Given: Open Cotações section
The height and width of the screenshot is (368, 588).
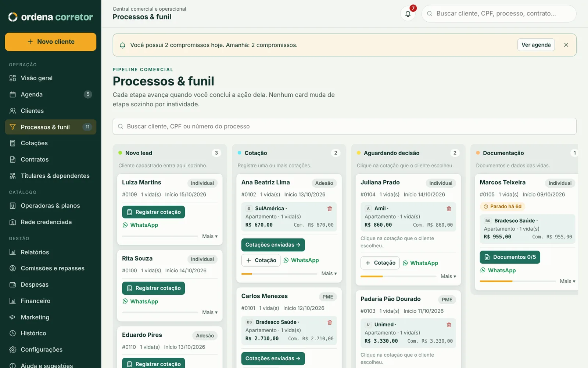Looking at the screenshot, I should click(51, 143).
